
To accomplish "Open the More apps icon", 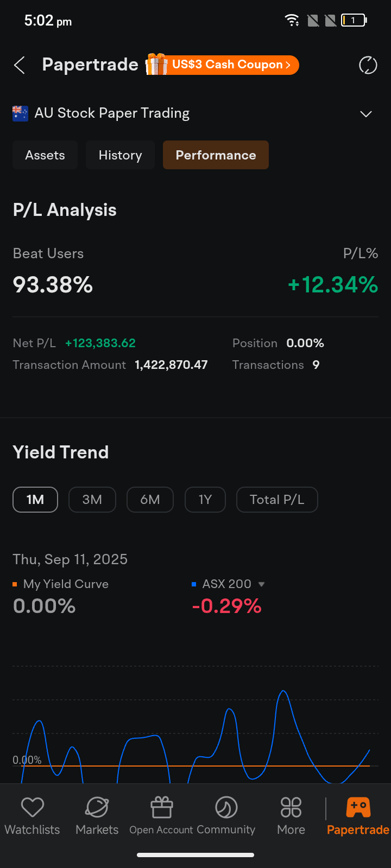I will click(x=291, y=808).
